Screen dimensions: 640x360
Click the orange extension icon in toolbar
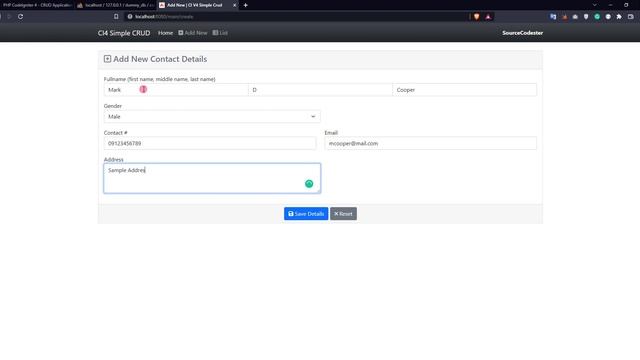[x=564, y=17]
